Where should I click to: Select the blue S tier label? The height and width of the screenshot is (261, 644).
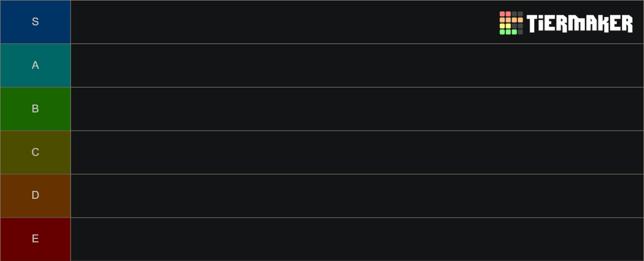[36, 22]
